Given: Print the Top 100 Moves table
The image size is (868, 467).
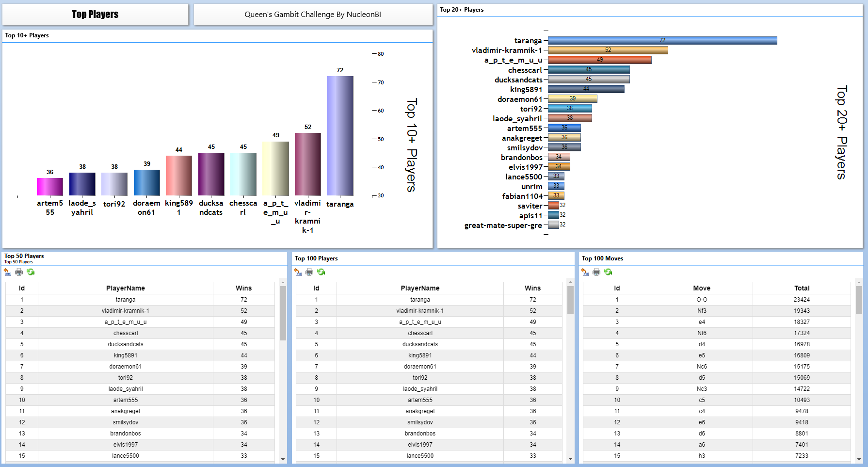Looking at the screenshot, I should [596, 272].
